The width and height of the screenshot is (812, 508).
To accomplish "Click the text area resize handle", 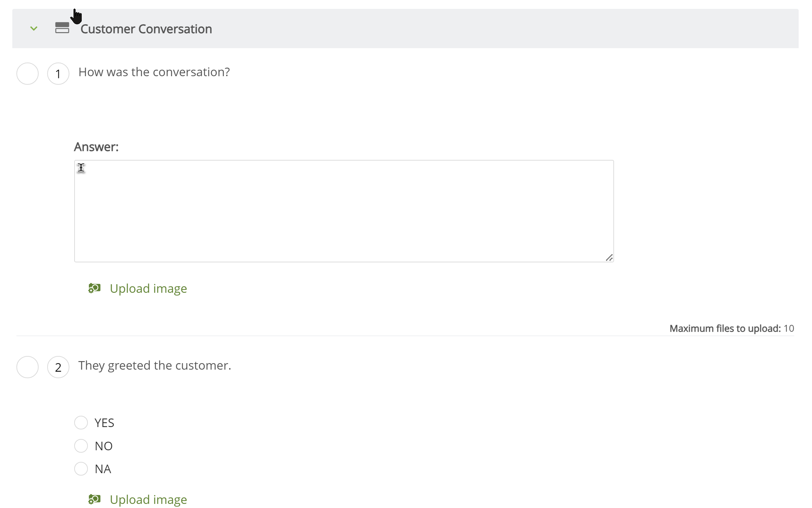I will pyautogui.click(x=609, y=258).
